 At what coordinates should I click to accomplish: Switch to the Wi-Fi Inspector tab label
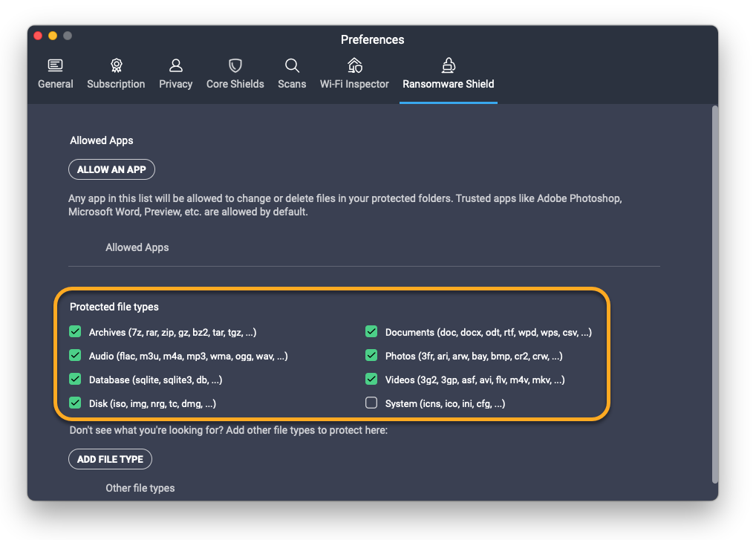coord(354,84)
